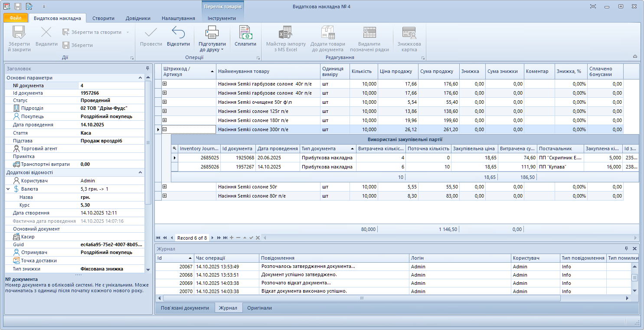Pin the Заголовок panel

tap(147, 69)
